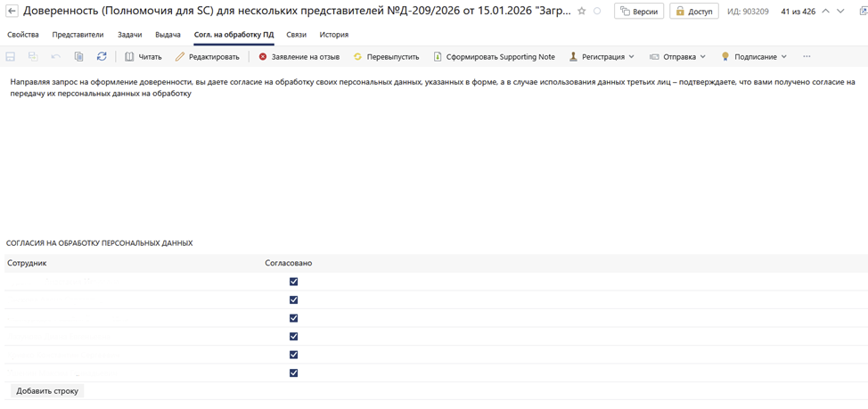
Task: Expand the Подписание dropdown
Action: click(754, 57)
